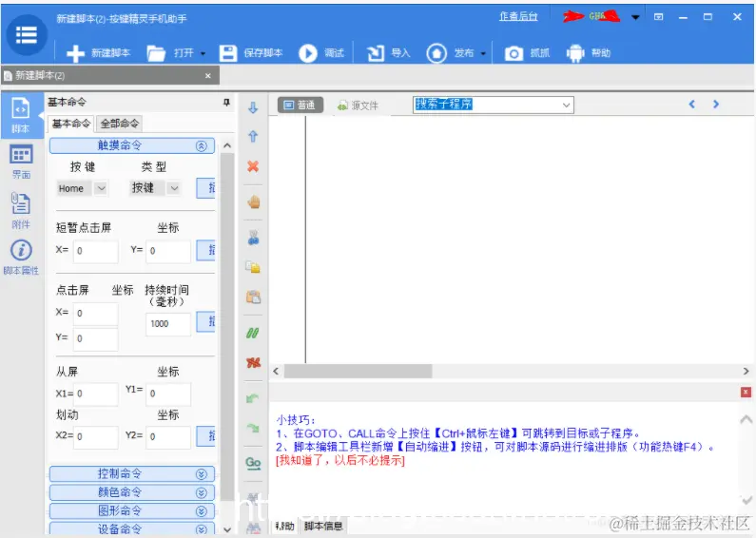Cut with the scissors icon

point(254,238)
